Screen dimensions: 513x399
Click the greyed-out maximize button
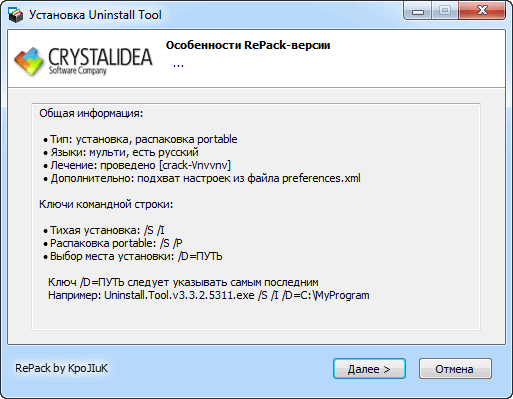click(x=445, y=11)
